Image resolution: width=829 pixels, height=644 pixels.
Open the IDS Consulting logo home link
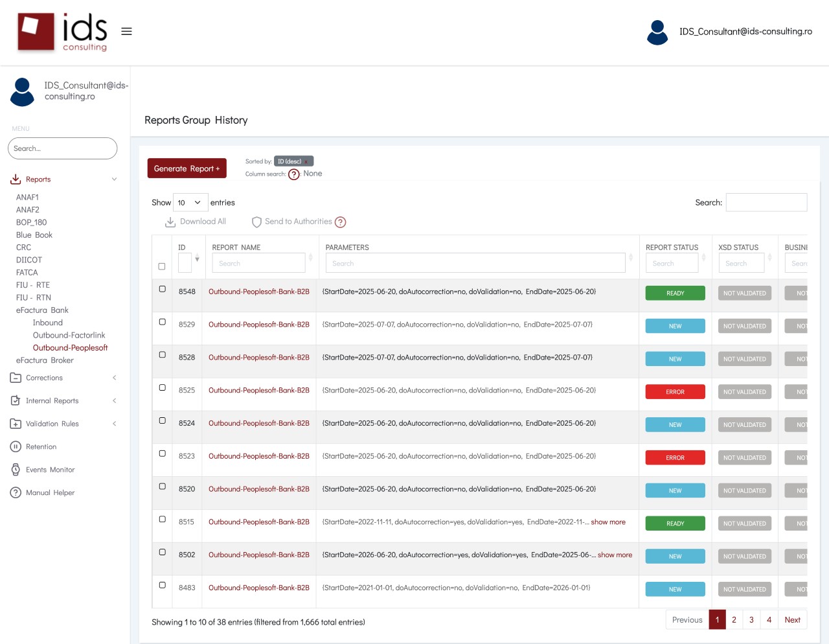coord(62,32)
